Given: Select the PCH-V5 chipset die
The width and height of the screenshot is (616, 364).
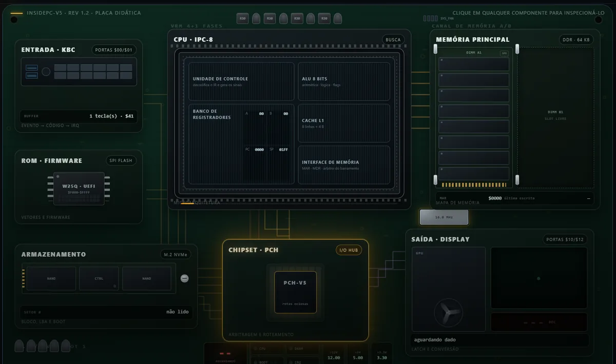Looking at the screenshot, I should (295, 292).
